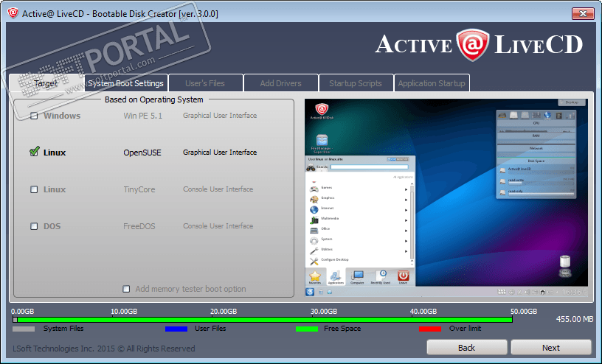Click the "Over limit" legend text
Screen dimensions: 602x364
coord(466,329)
